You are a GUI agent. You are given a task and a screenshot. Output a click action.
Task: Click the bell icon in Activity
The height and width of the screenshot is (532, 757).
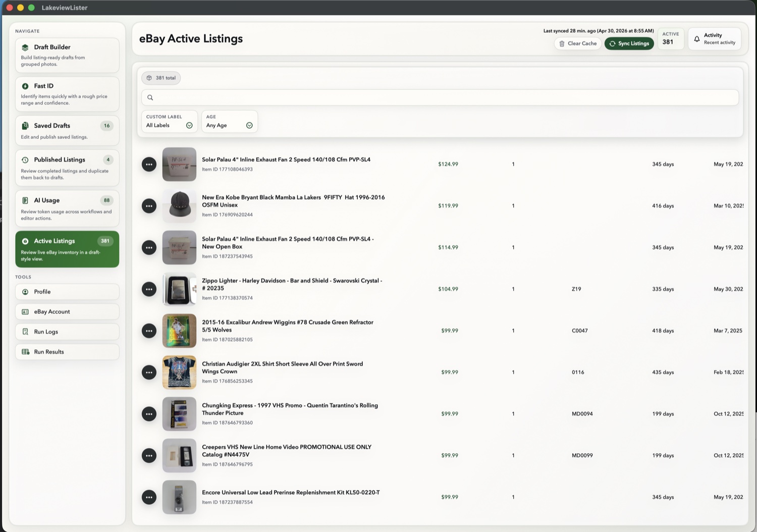point(697,39)
